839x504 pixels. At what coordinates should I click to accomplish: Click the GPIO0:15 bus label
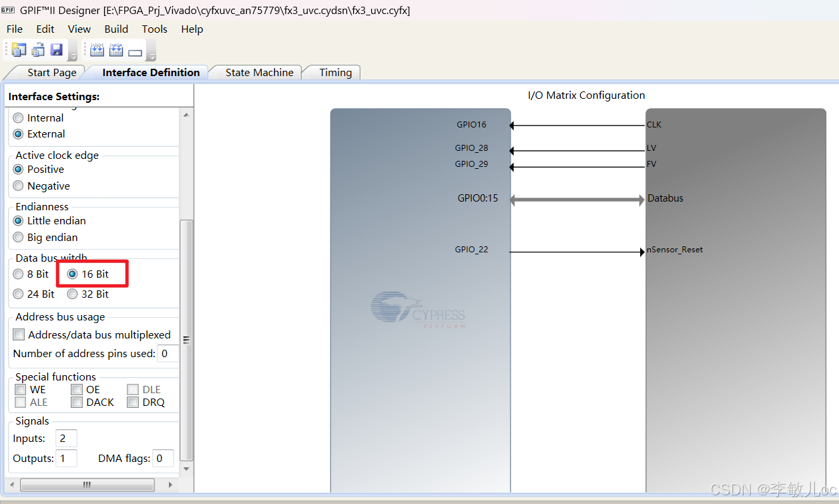[477, 198]
